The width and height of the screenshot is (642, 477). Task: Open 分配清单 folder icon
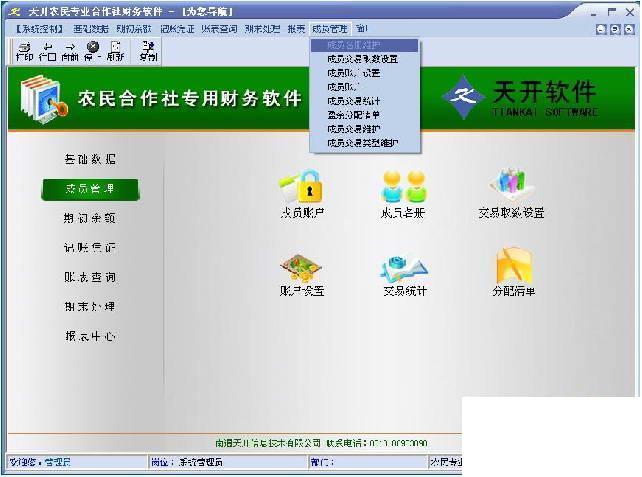(x=513, y=272)
